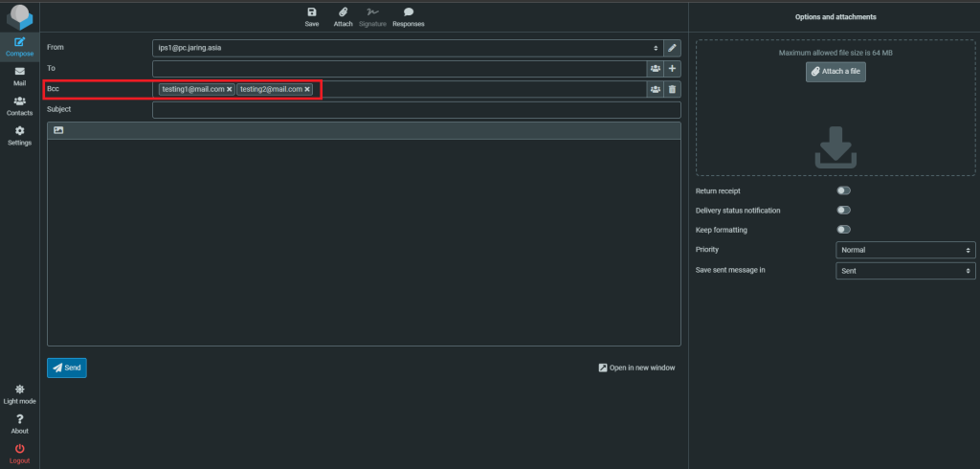Image resolution: width=980 pixels, height=469 pixels.
Task: Enable the Return receipt toggle
Action: click(843, 190)
